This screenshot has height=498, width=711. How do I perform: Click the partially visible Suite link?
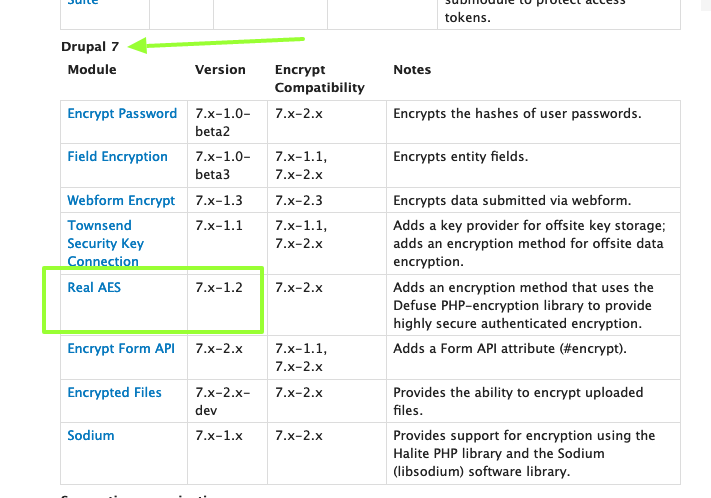coord(83,3)
